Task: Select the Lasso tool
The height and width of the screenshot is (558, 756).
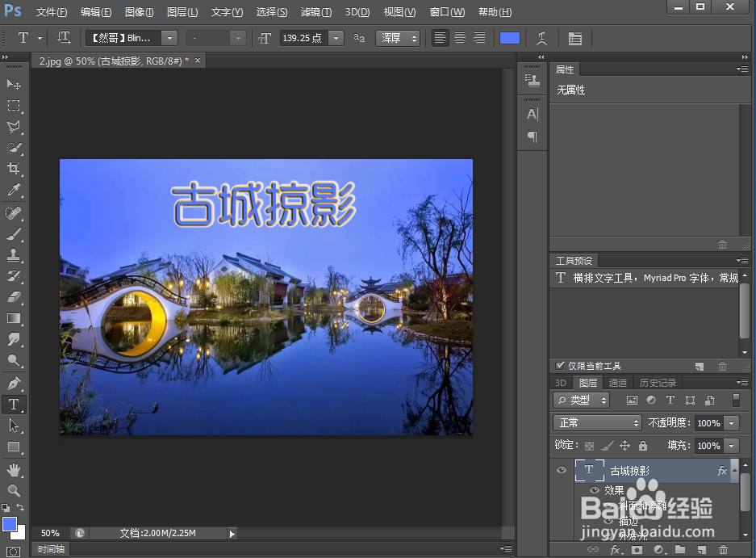Action: coord(14,127)
